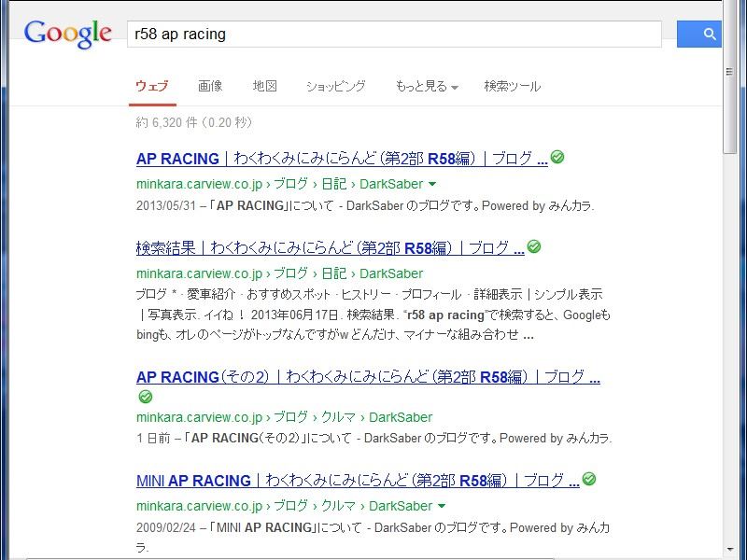Screen dimensions: 747x560
Task: Open 検索ツール options
Action: (512, 86)
